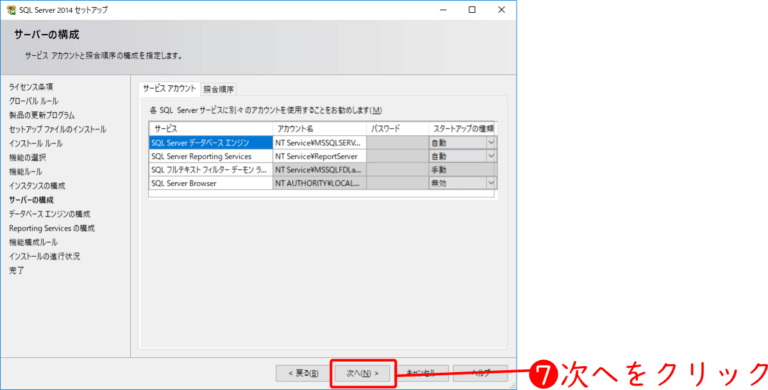Click the Reporting Services の構成 step

pos(52,228)
